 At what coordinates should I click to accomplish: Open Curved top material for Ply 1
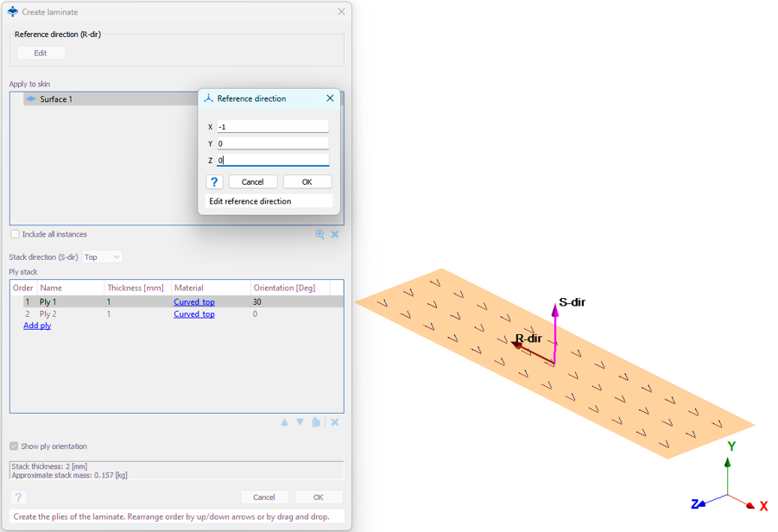(x=194, y=302)
